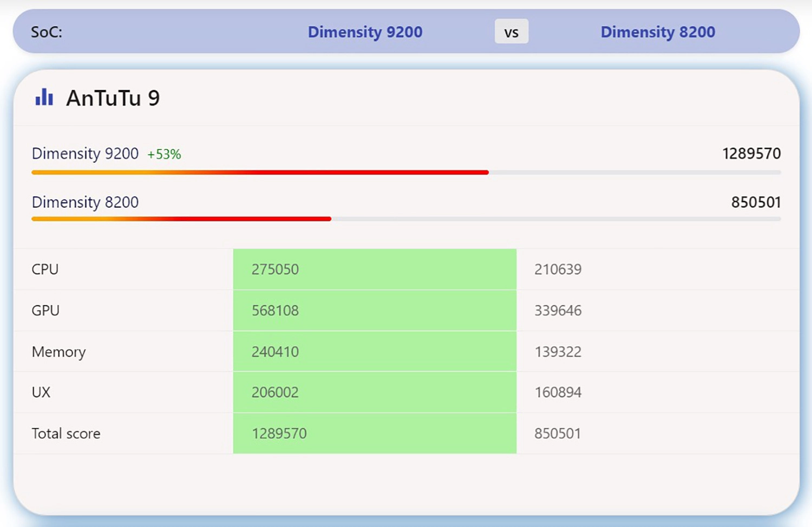The width and height of the screenshot is (812, 527).
Task: Click the Dimensity 9200 progress bar
Action: pyautogui.click(x=406, y=173)
